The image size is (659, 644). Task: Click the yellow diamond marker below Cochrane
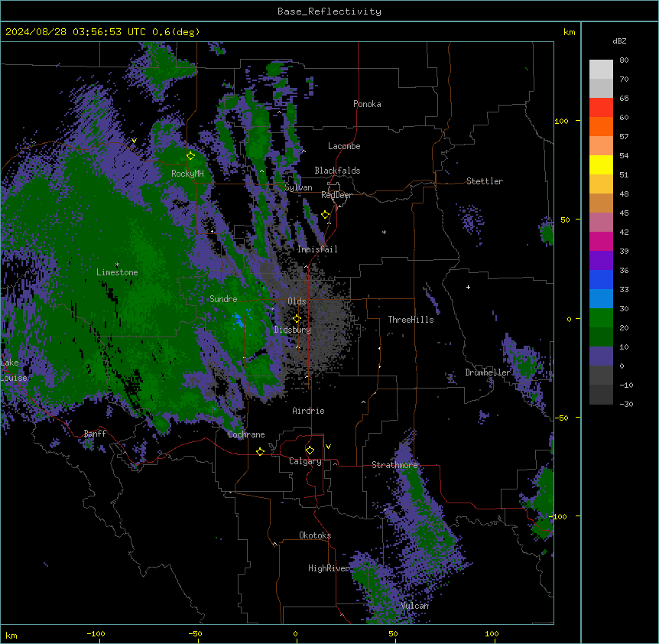click(260, 451)
